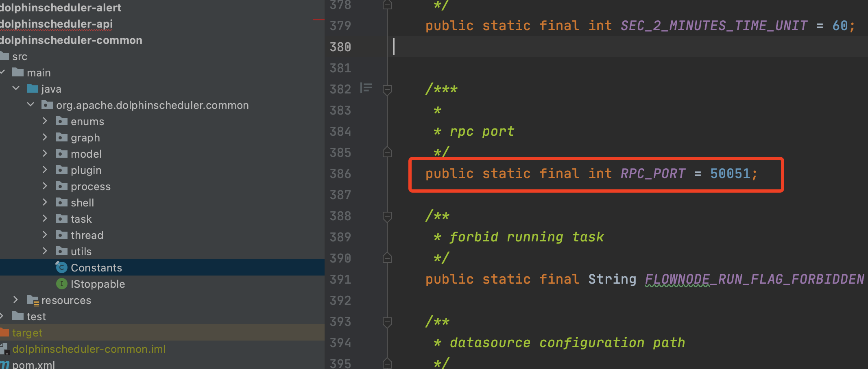Image resolution: width=868 pixels, height=369 pixels.
Task: Click the IStoppable interface icon
Action: 61,284
